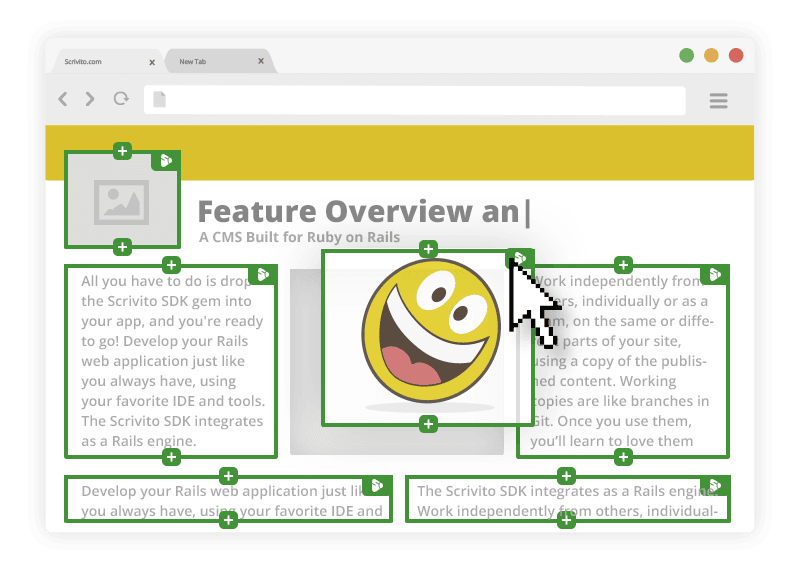Click the green window button

(687, 56)
